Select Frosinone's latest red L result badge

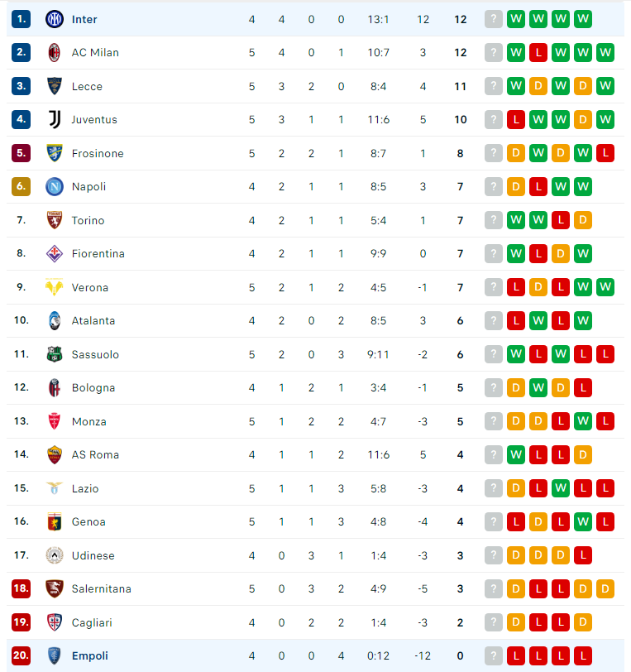tap(605, 153)
